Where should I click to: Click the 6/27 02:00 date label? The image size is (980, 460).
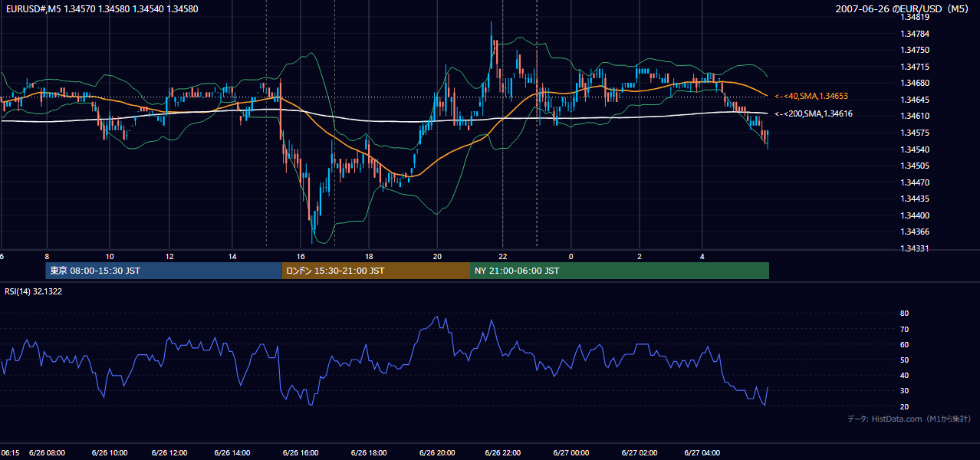coord(640,452)
